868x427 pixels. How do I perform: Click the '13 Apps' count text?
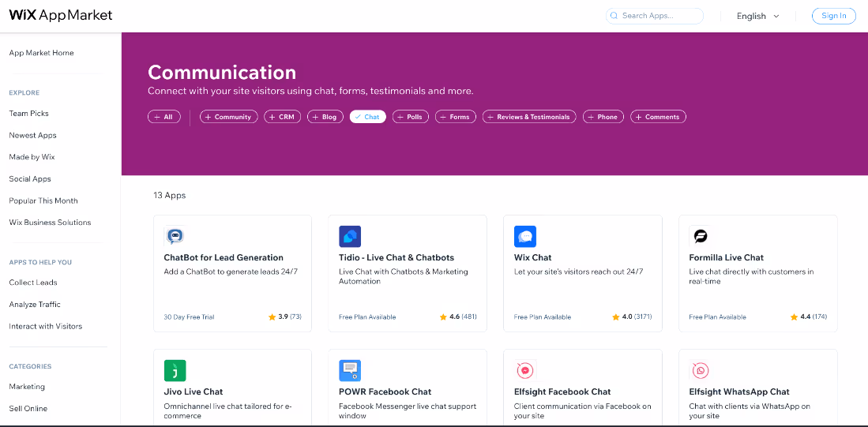point(169,195)
